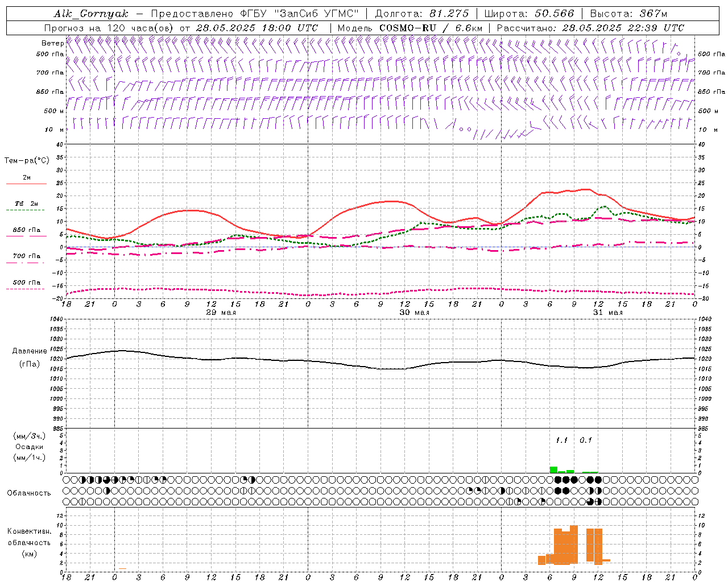Click the 2м temperature legend label
Viewport: 728px width, 582px height.
pyautogui.click(x=27, y=178)
